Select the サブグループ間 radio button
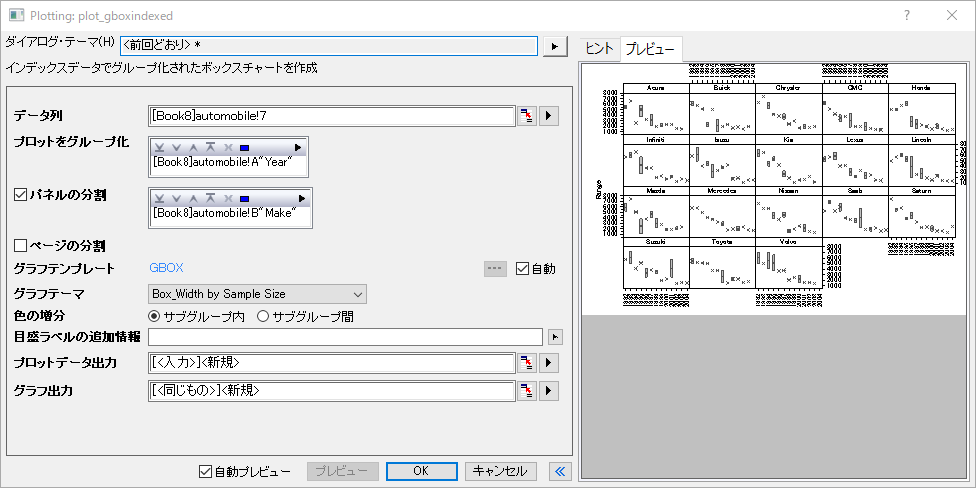Image resolution: width=976 pixels, height=488 pixels. point(263,316)
